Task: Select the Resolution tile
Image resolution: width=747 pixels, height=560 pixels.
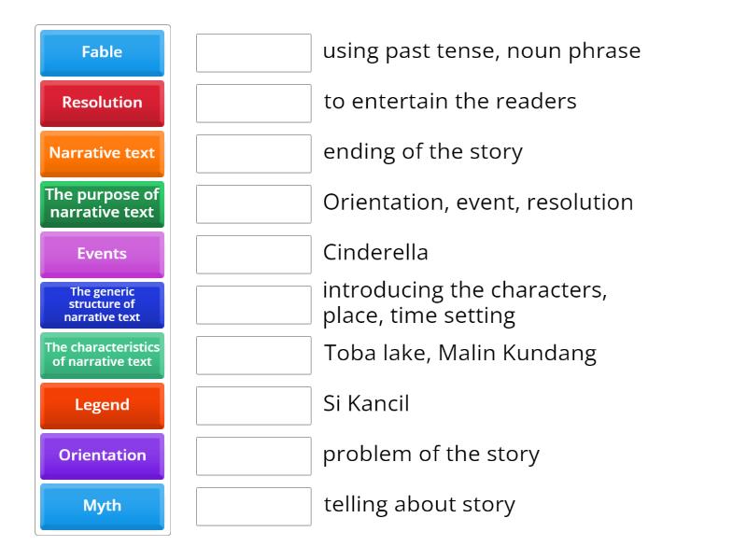Action: tap(101, 104)
